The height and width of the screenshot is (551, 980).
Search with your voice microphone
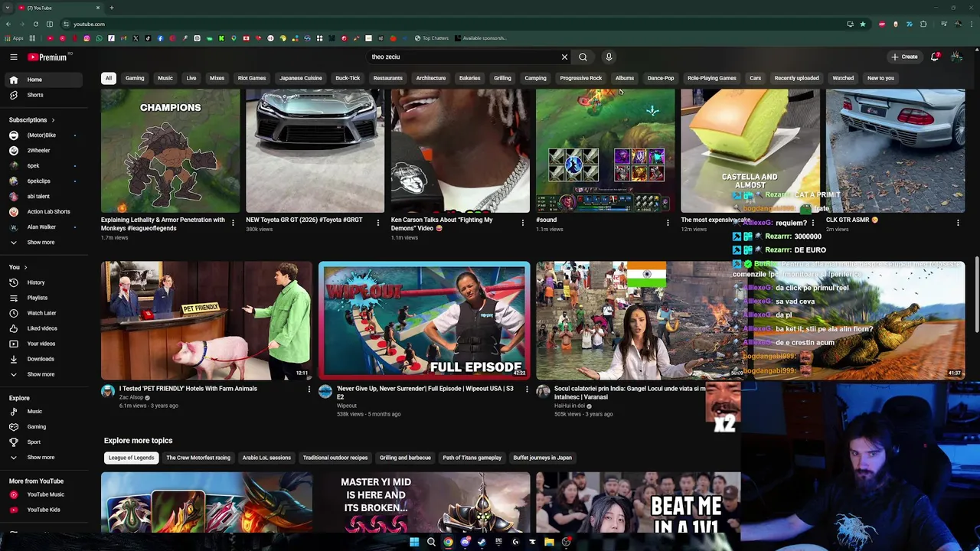click(609, 57)
